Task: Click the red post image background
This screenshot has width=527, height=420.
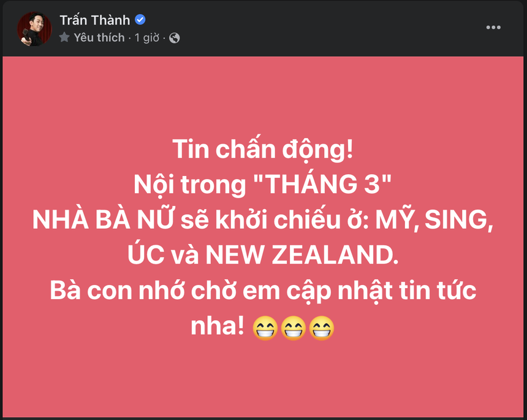Action: (263, 380)
